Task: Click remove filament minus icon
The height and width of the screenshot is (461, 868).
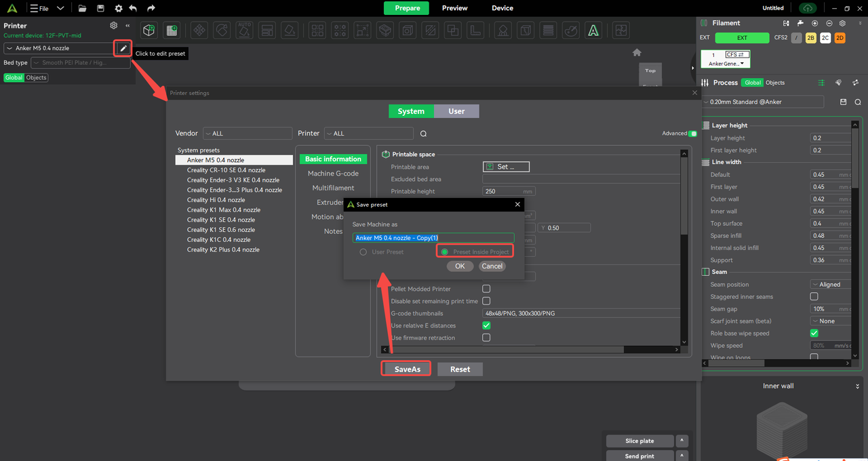Action: click(828, 23)
